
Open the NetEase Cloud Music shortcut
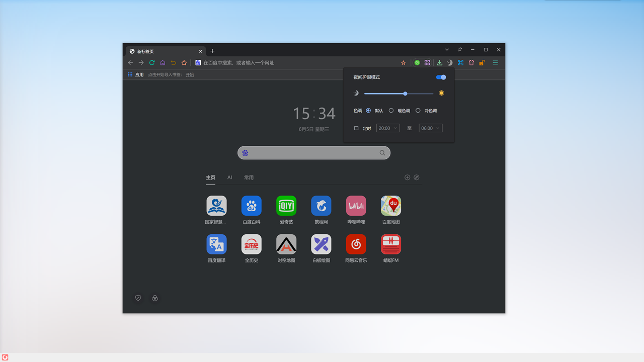pyautogui.click(x=356, y=244)
